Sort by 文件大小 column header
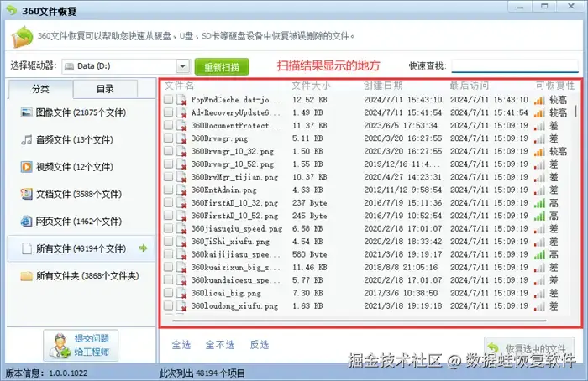This screenshot has width=588, height=381. 312,86
